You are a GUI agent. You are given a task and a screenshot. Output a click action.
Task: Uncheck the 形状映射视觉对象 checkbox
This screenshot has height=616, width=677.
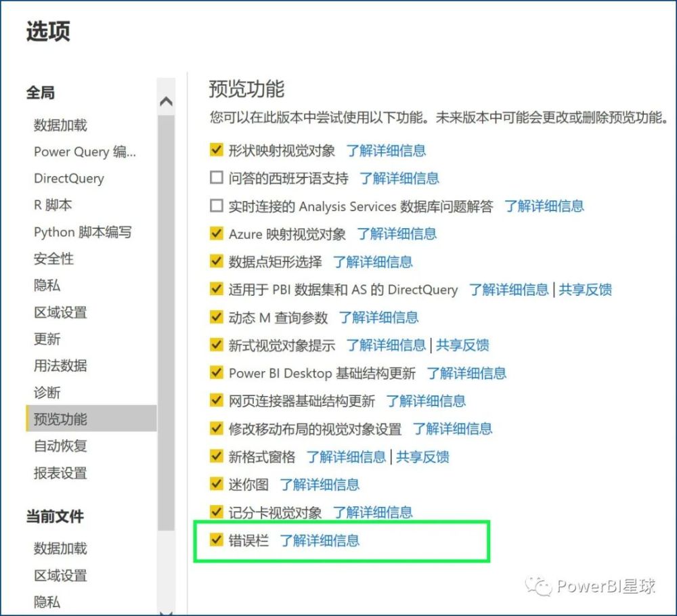[217, 150]
